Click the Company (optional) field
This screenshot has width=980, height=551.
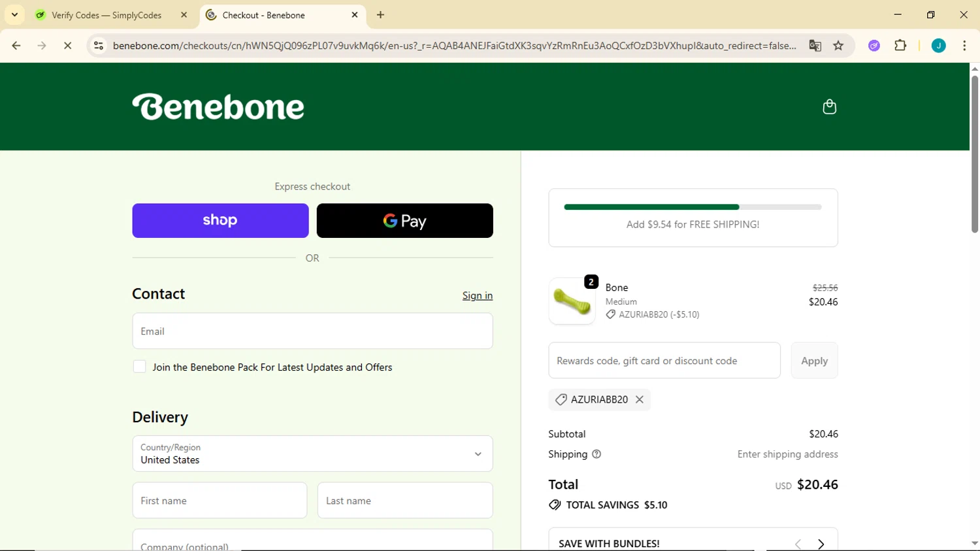312,541
